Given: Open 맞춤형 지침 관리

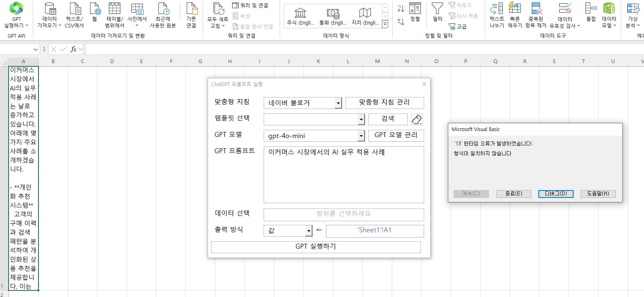Looking at the screenshot, I should pos(384,102).
